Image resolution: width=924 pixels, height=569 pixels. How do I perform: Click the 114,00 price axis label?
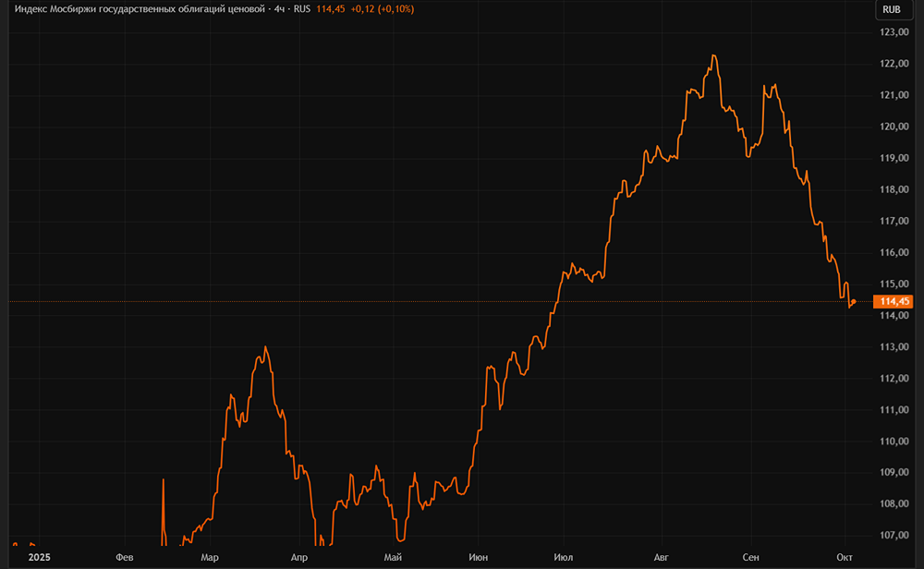click(x=894, y=315)
